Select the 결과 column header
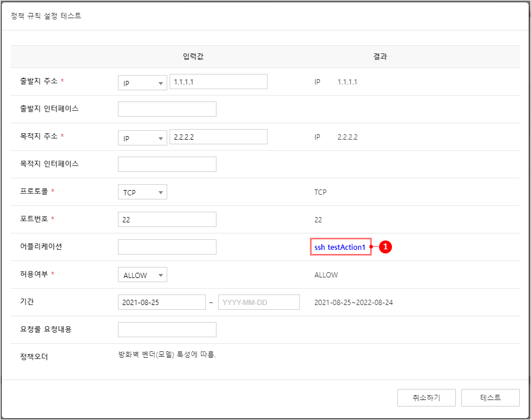The width and height of the screenshot is (531, 420). 380,56
